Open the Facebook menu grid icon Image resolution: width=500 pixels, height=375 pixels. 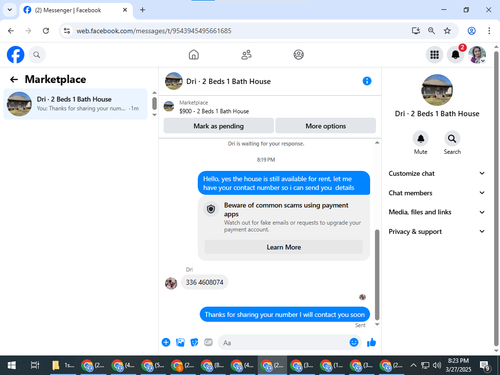point(434,55)
